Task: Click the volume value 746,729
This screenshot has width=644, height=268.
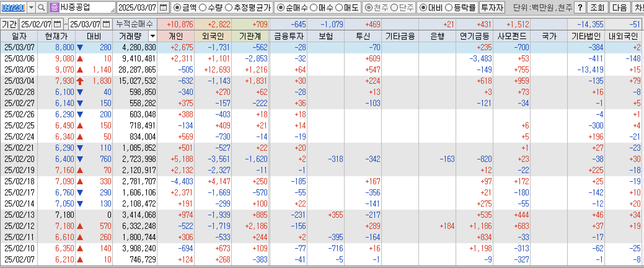Action: [143, 260]
